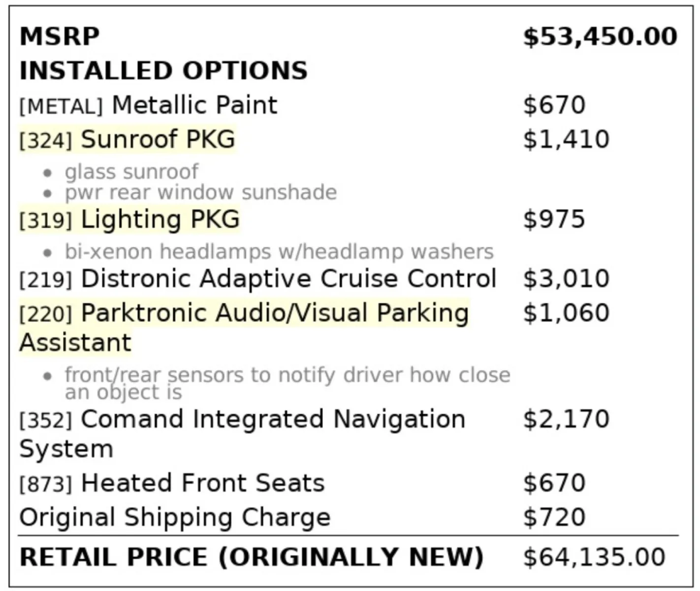Click the $2,170 navigation system price

coord(566,420)
